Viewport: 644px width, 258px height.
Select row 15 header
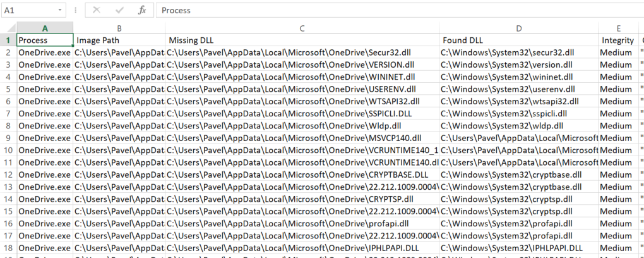8,211
